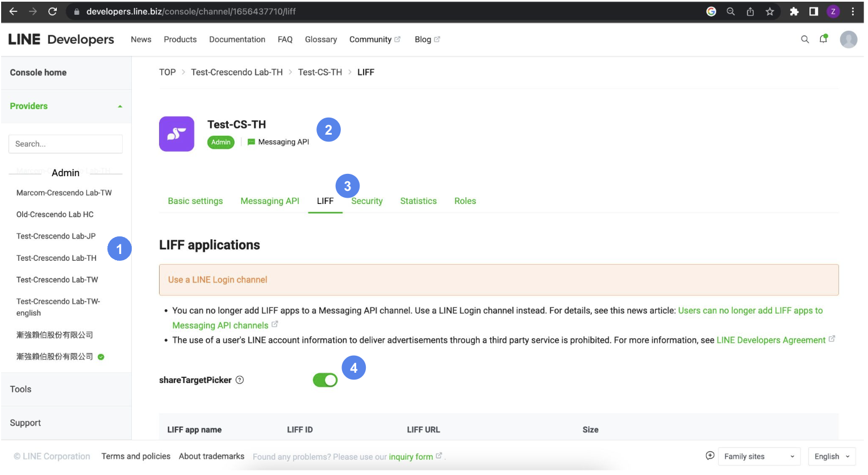Open the Chrome three-dot menu
868x475 pixels.
pyautogui.click(x=853, y=11)
